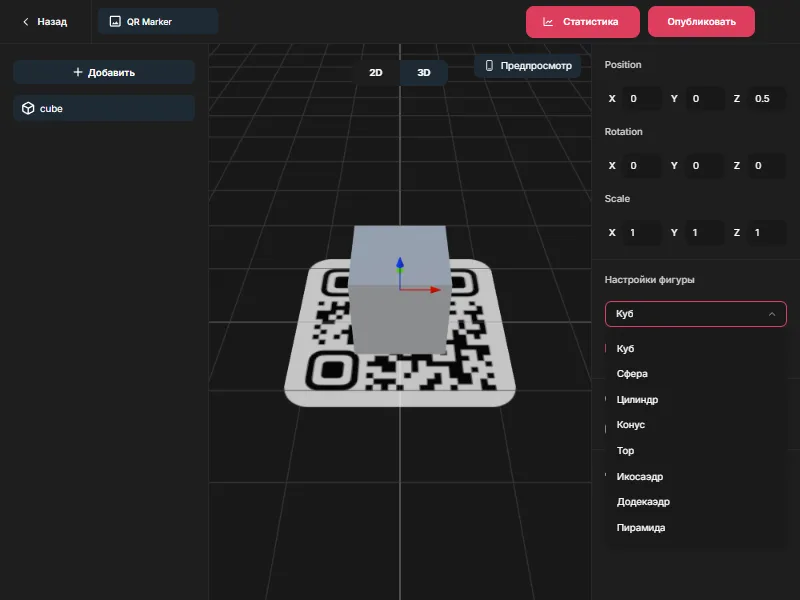800x600 pixels.
Task: Choose Конус from the shape list
Action: tap(695, 424)
